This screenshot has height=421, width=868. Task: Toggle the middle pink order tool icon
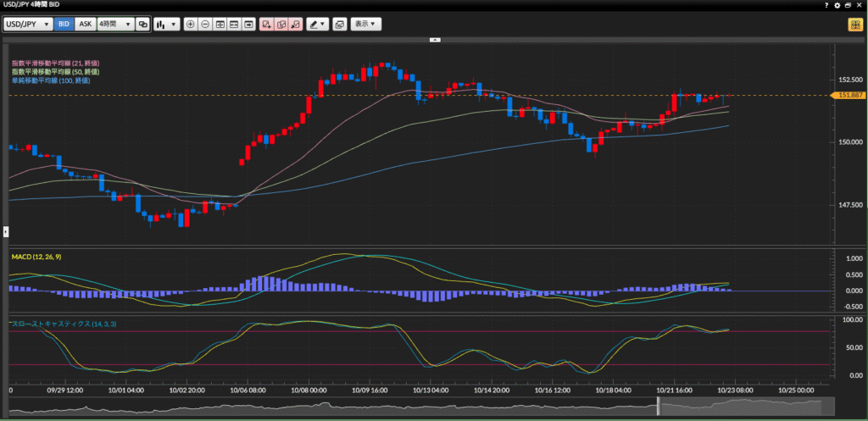[x=281, y=25]
